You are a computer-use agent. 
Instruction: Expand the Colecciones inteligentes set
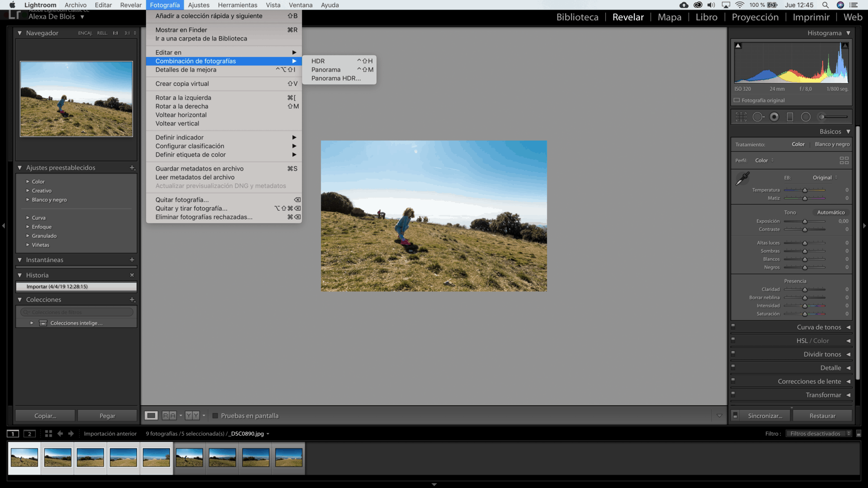(32, 323)
